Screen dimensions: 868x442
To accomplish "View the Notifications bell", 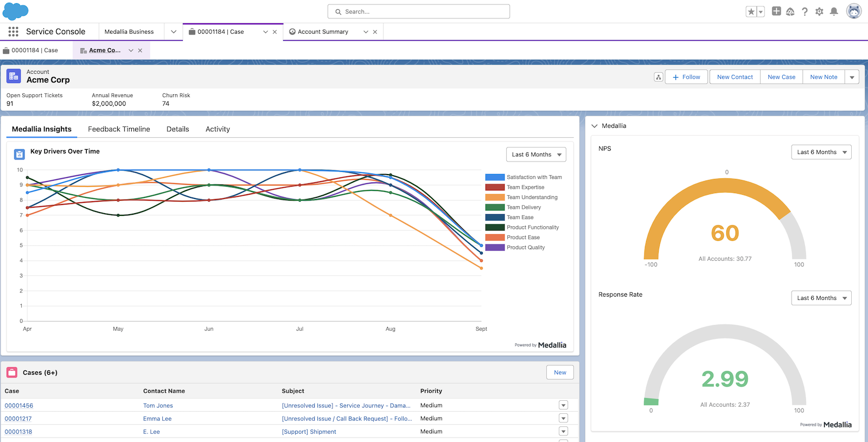I will (x=834, y=11).
